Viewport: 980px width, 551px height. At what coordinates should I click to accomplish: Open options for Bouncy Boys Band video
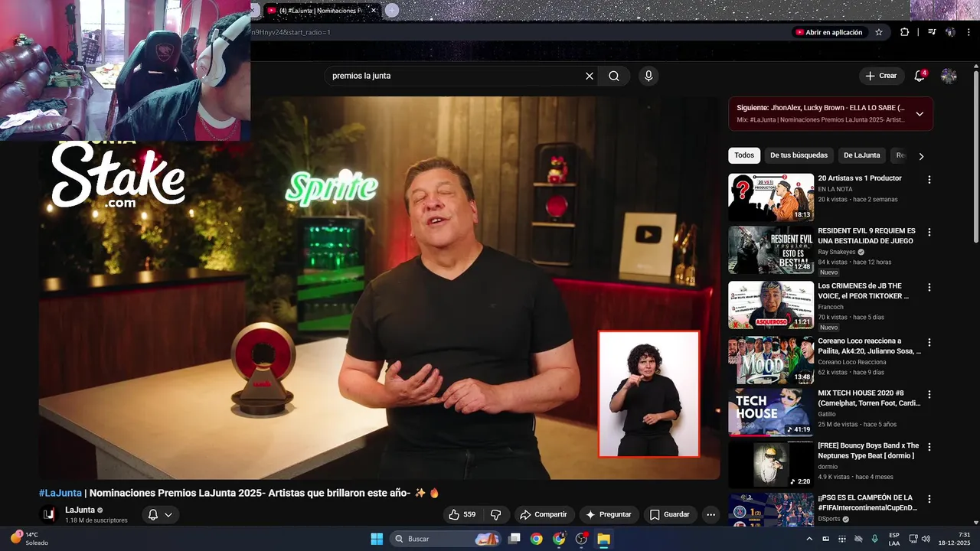pyautogui.click(x=929, y=446)
